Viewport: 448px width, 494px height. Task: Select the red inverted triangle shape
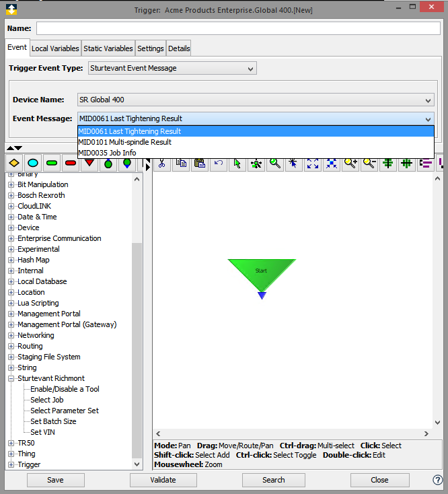coord(89,163)
